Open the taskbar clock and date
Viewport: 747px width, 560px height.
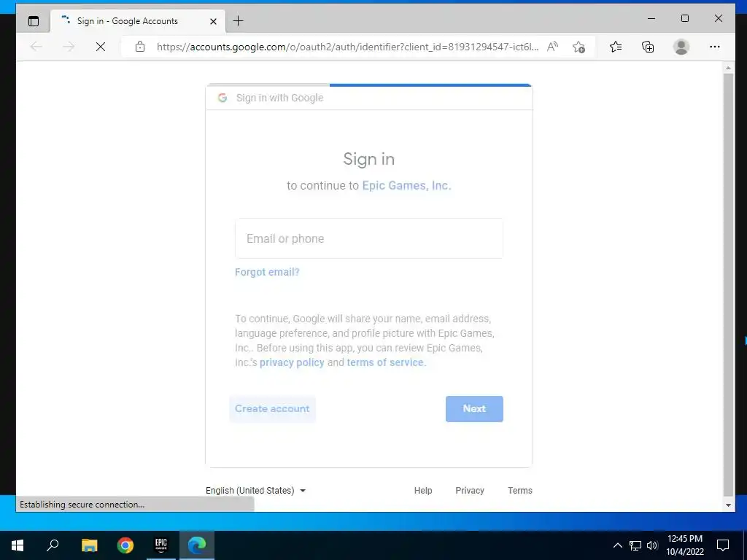point(684,545)
